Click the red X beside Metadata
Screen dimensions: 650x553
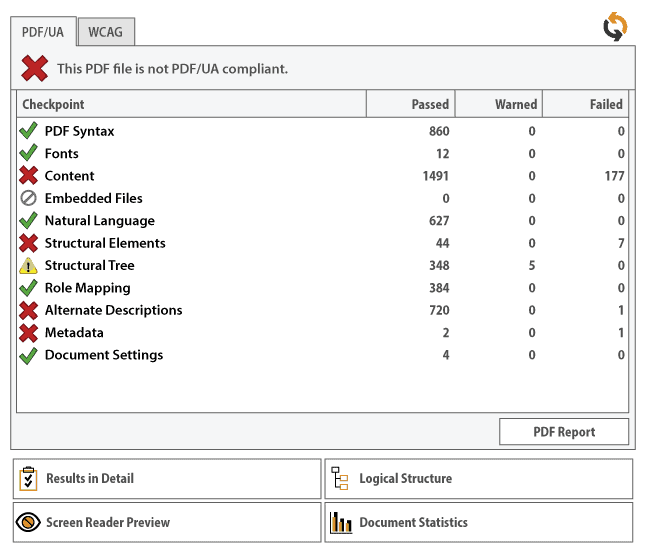pos(28,333)
